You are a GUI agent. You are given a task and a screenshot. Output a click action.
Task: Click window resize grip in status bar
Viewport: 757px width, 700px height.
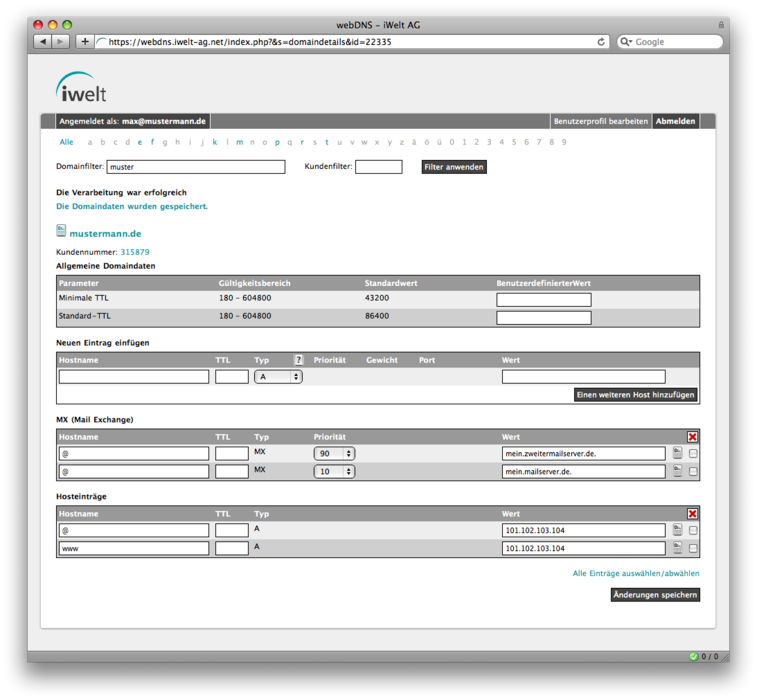pyautogui.click(x=725, y=657)
